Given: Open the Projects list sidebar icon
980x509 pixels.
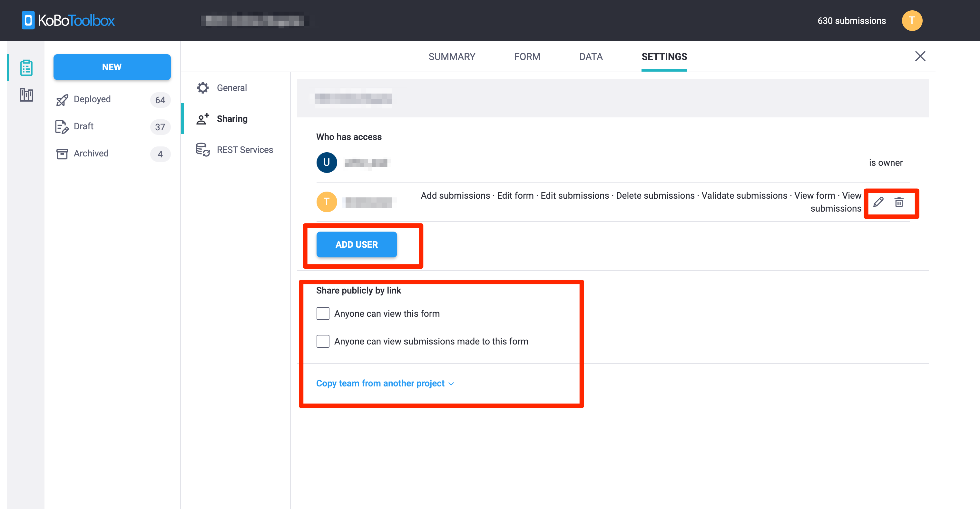Looking at the screenshot, I should pos(26,67).
